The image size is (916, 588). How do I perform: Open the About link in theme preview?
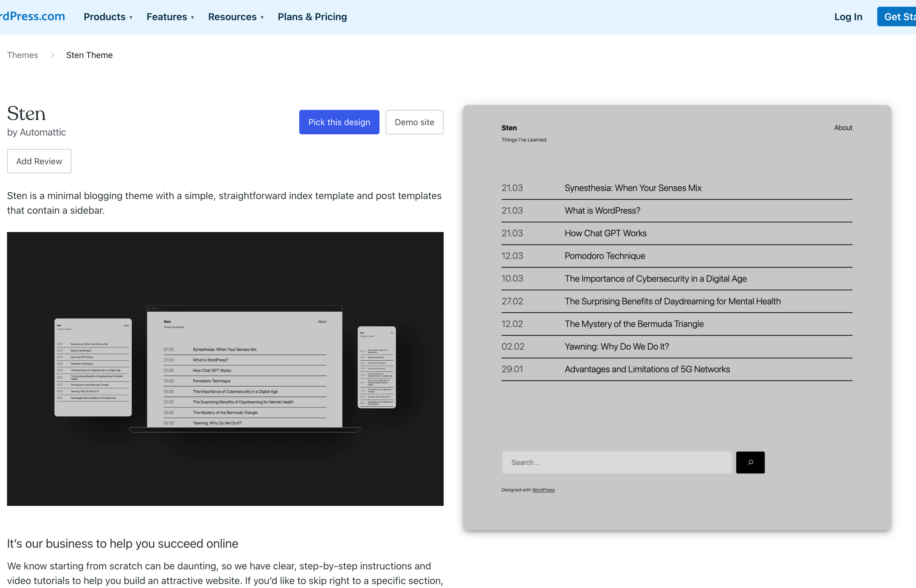[x=843, y=128]
